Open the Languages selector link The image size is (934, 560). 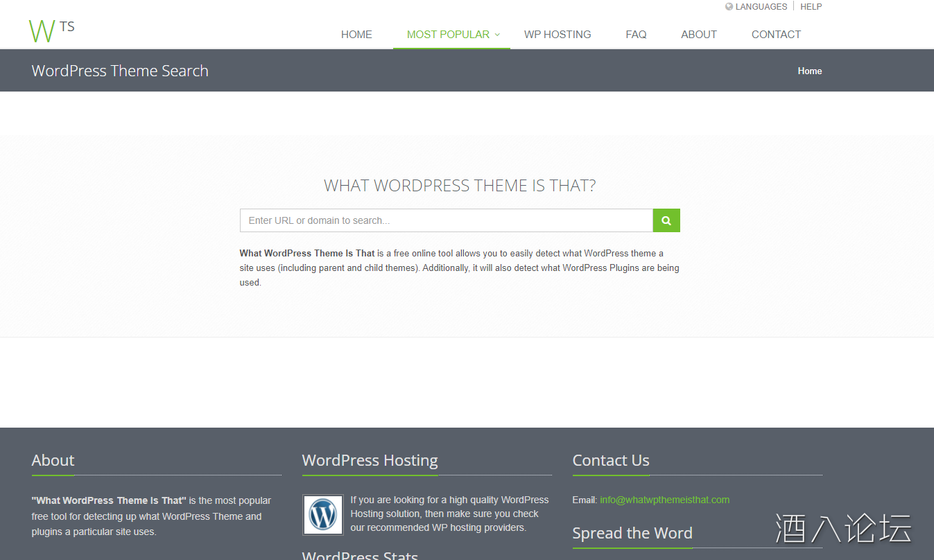(x=761, y=7)
